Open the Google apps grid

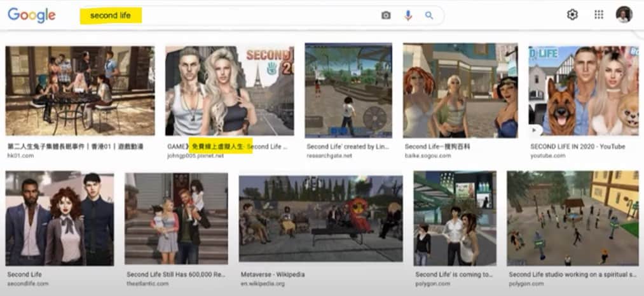click(x=599, y=15)
